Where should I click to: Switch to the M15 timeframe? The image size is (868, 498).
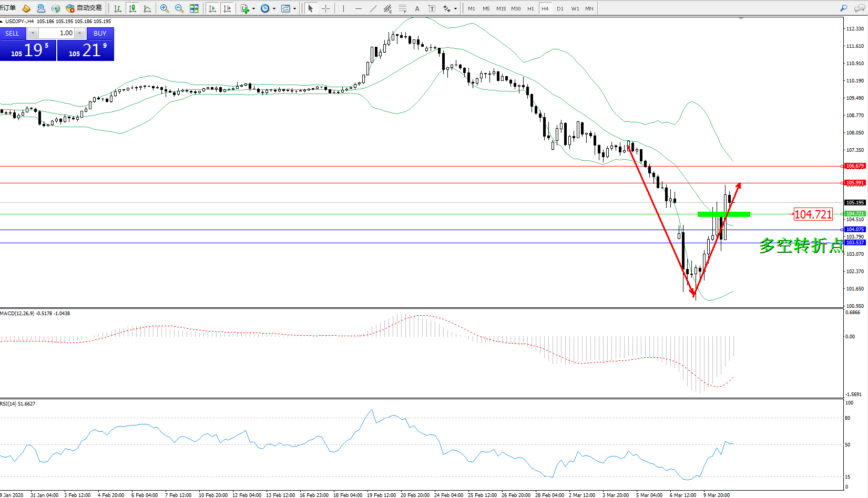pyautogui.click(x=501, y=8)
